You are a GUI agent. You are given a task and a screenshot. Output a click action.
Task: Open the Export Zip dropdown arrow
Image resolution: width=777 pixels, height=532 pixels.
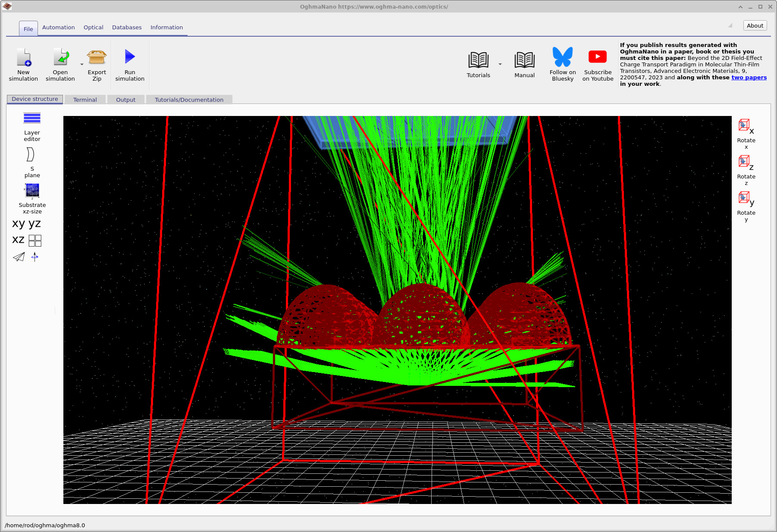coord(82,64)
